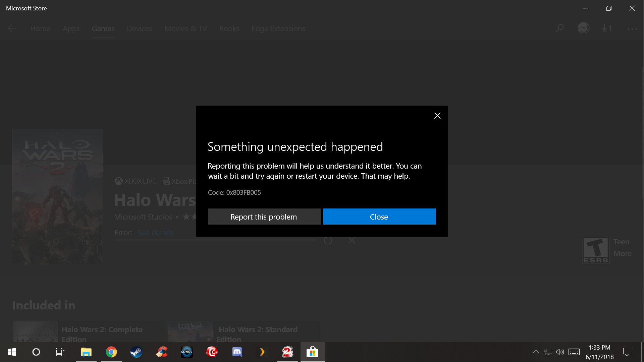Click the See details error link

coord(155,233)
